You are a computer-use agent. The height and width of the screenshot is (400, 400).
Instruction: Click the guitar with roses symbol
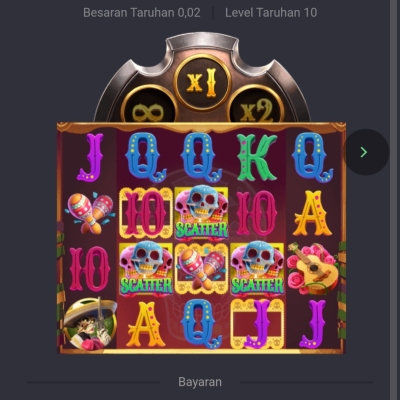pos(312,268)
